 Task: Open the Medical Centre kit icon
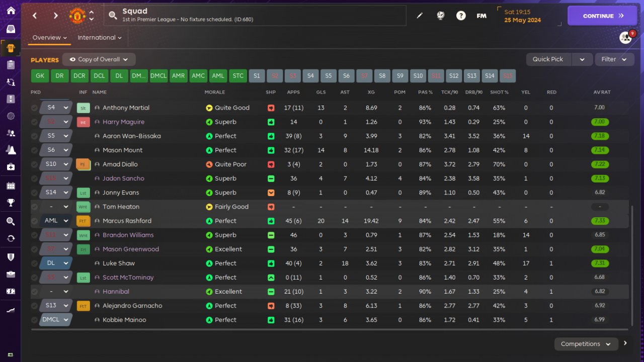tap(11, 166)
